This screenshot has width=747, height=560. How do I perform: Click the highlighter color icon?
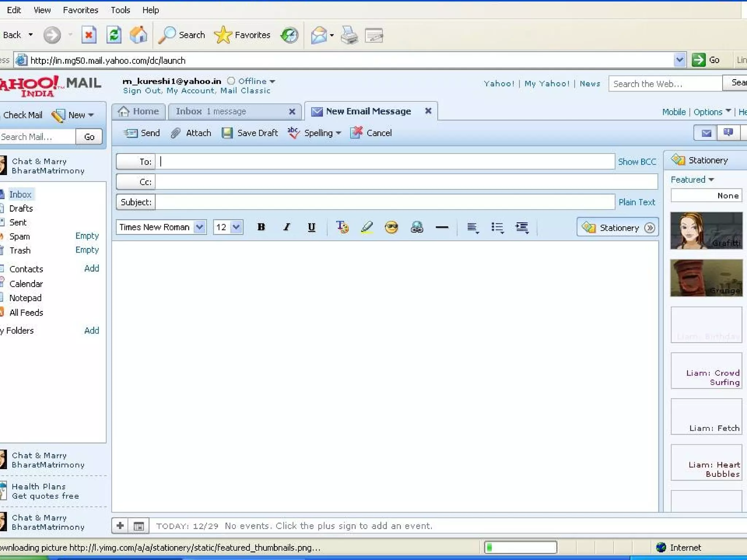(x=367, y=227)
